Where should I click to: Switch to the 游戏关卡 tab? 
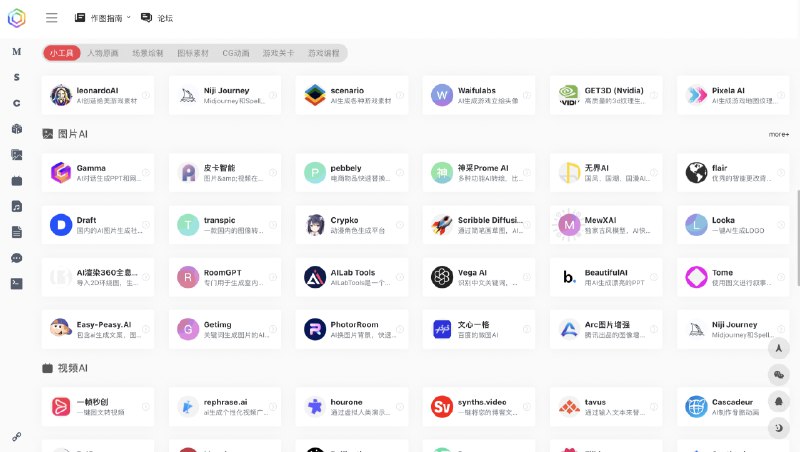click(278, 53)
